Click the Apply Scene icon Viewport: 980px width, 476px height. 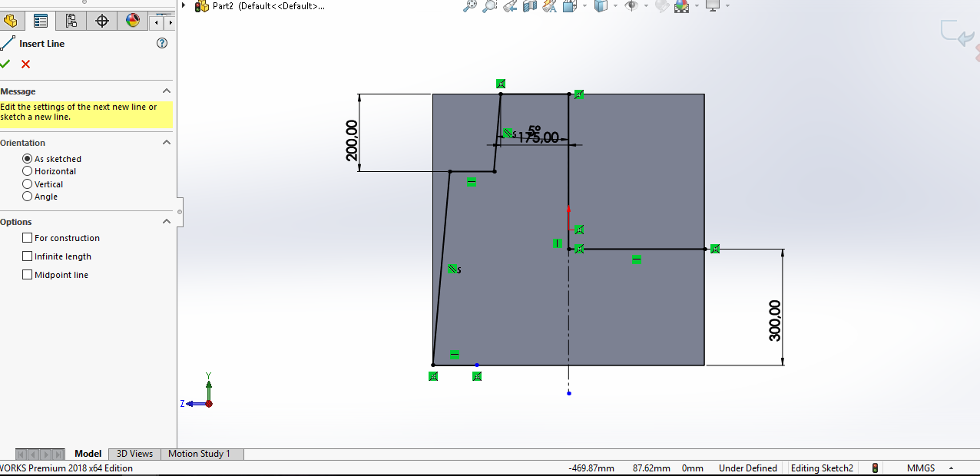(x=682, y=6)
